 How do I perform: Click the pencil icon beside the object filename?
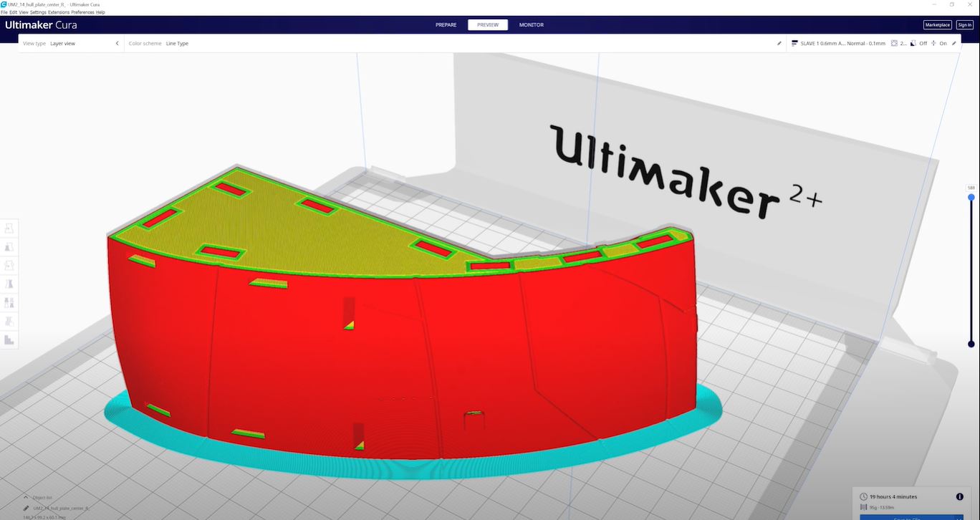tap(27, 508)
